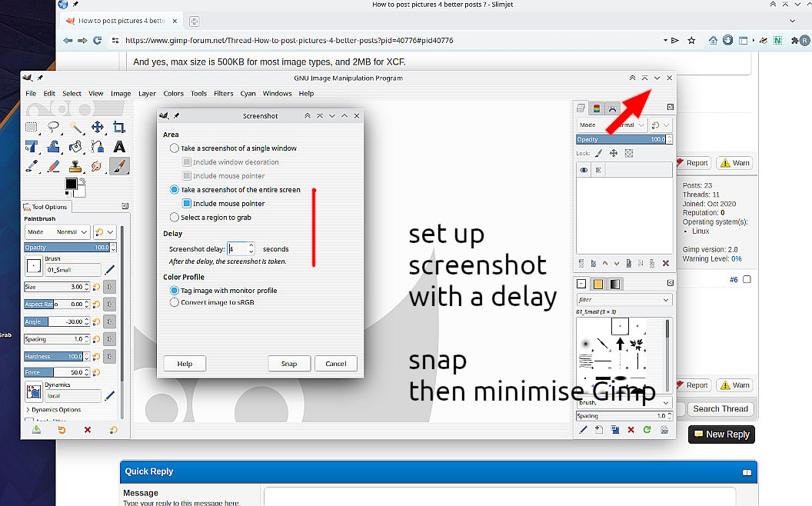Image resolution: width=812 pixels, height=506 pixels.
Task: Select the Rectangle Select tool
Action: [x=32, y=128]
